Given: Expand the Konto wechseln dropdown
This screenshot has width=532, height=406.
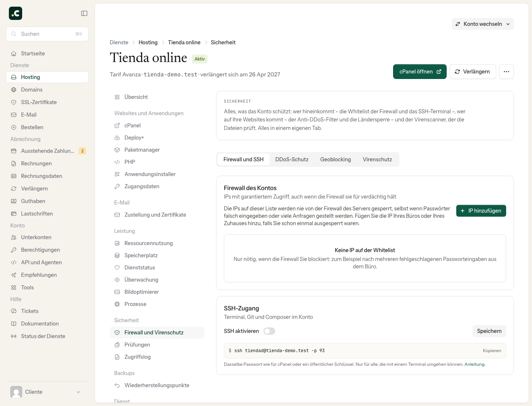Looking at the screenshot, I should pos(482,24).
